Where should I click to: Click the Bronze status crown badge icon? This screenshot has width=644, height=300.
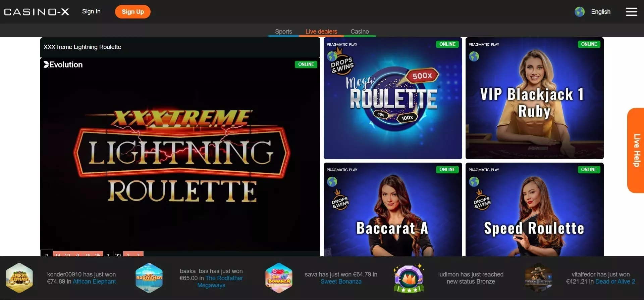click(x=409, y=278)
